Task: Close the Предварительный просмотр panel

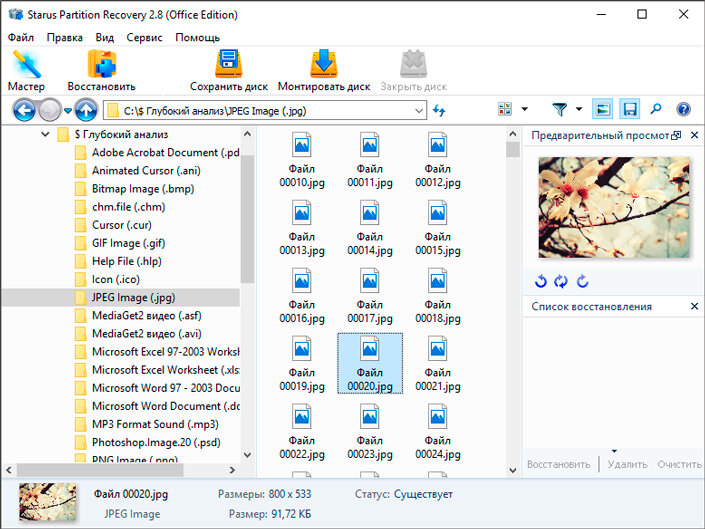Action: (x=694, y=135)
